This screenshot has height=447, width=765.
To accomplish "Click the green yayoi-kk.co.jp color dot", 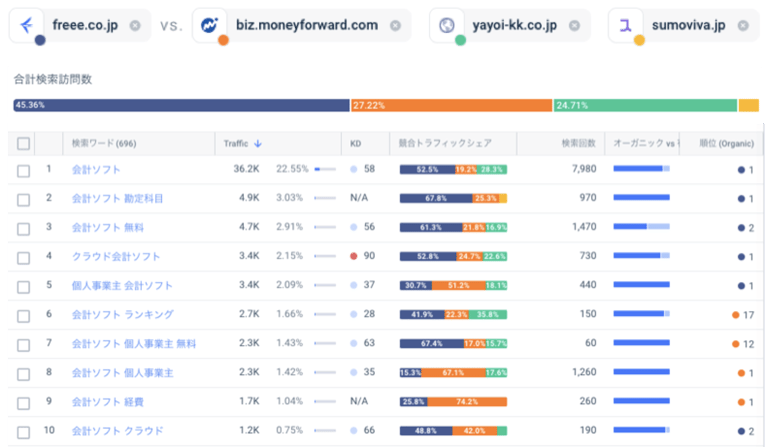I will (460, 41).
